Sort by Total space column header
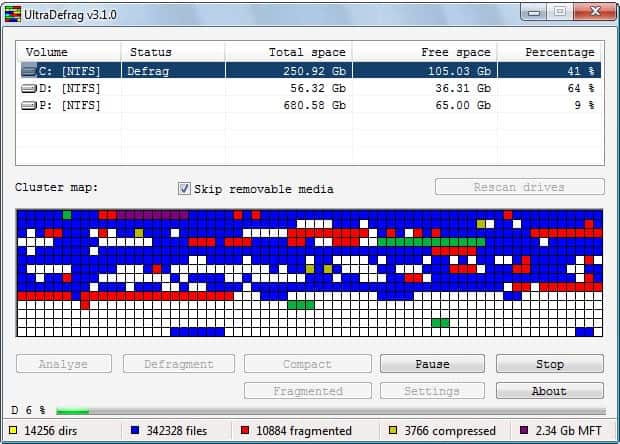Image resolution: width=620 pixels, height=444 pixels. (288, 52)
